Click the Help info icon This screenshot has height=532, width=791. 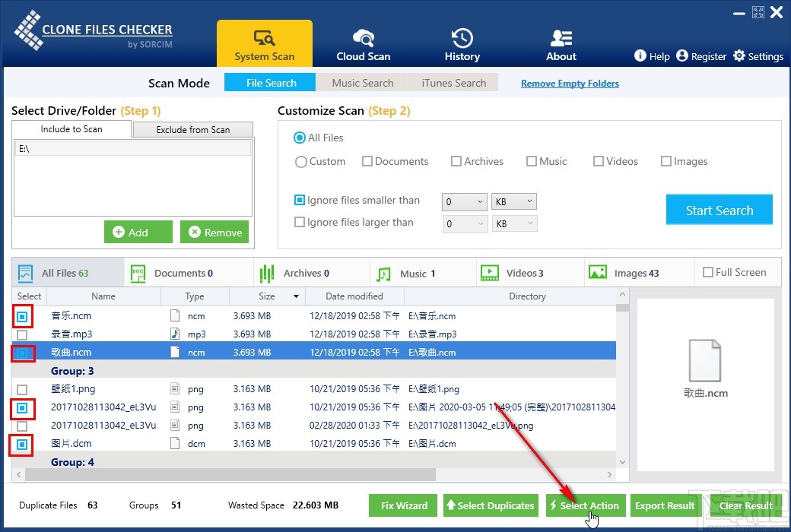pos(640,56)
